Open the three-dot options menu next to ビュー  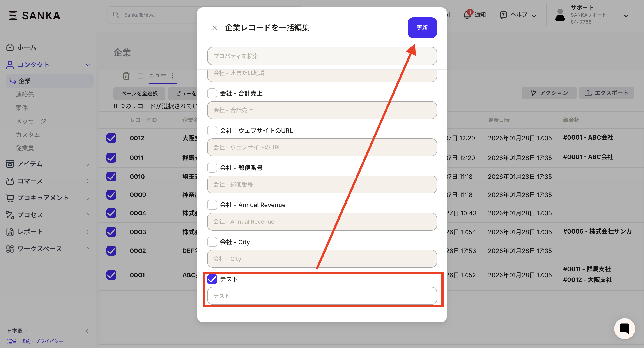(173, 76)
